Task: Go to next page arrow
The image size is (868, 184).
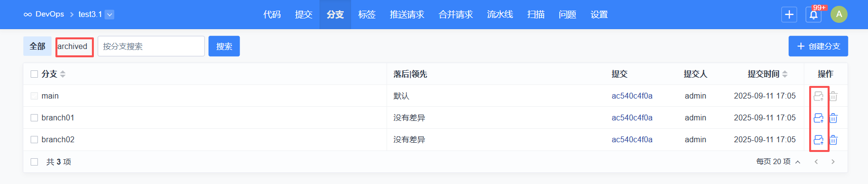Action: [x=833, y=162]
